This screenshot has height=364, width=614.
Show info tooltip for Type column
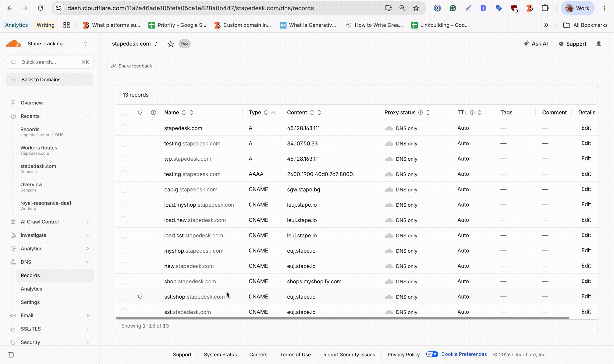pyautogui.click(x=266, y=113)
